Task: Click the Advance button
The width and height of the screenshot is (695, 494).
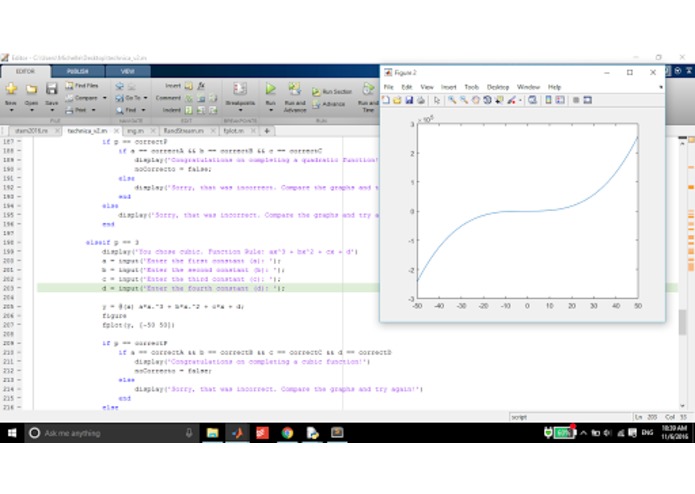Action: [329, 104]
